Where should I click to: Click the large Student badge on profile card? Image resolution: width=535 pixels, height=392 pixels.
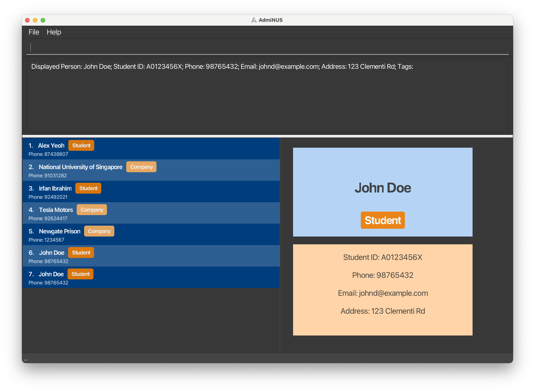tap(382, 220)
